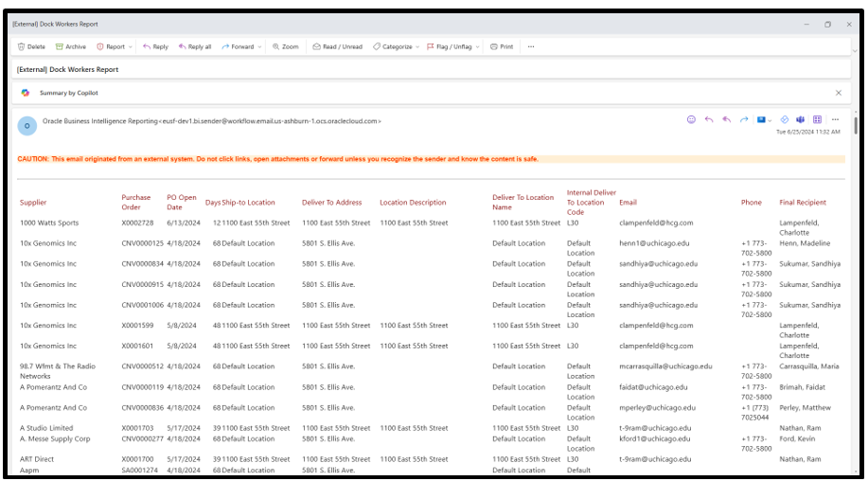Viewport: 868px width, 481px height.
Task: Open the Report dropdown arrow
Action: (x=131, y=47)
